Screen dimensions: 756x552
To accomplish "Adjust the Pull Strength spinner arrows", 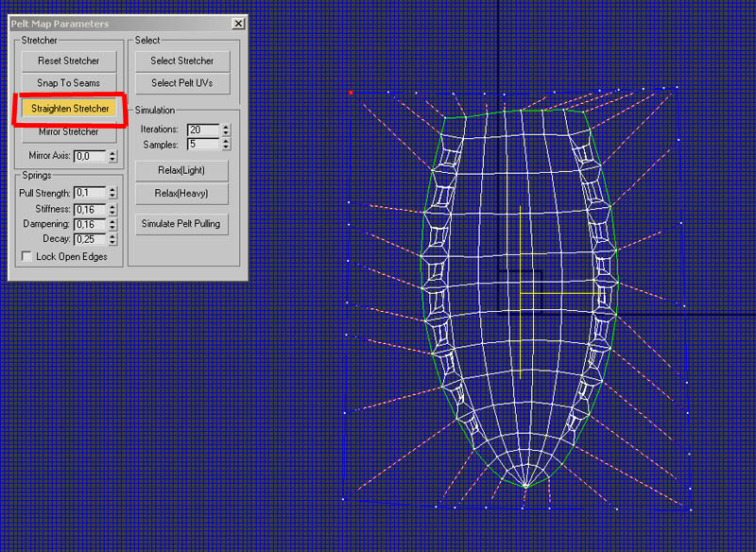I will click(112, 193).
